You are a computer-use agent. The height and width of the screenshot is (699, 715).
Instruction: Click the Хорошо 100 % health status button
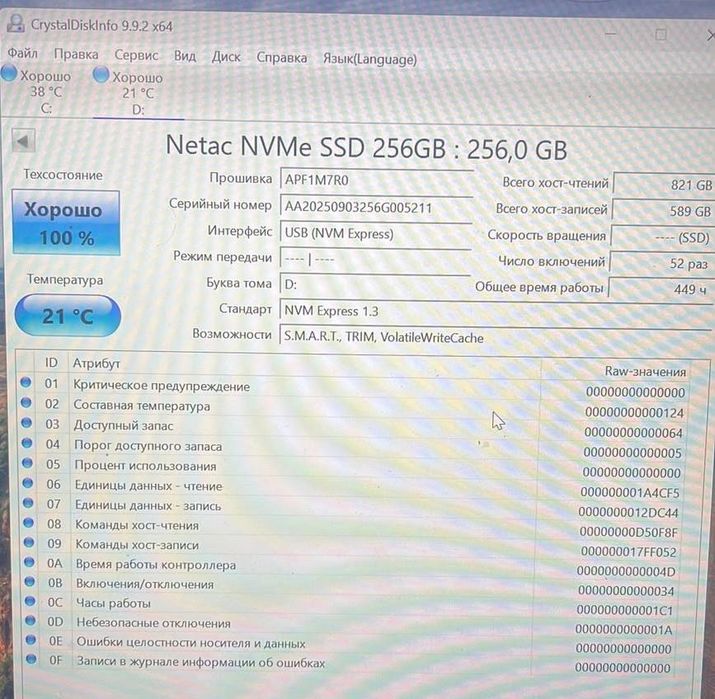point(66,223)
